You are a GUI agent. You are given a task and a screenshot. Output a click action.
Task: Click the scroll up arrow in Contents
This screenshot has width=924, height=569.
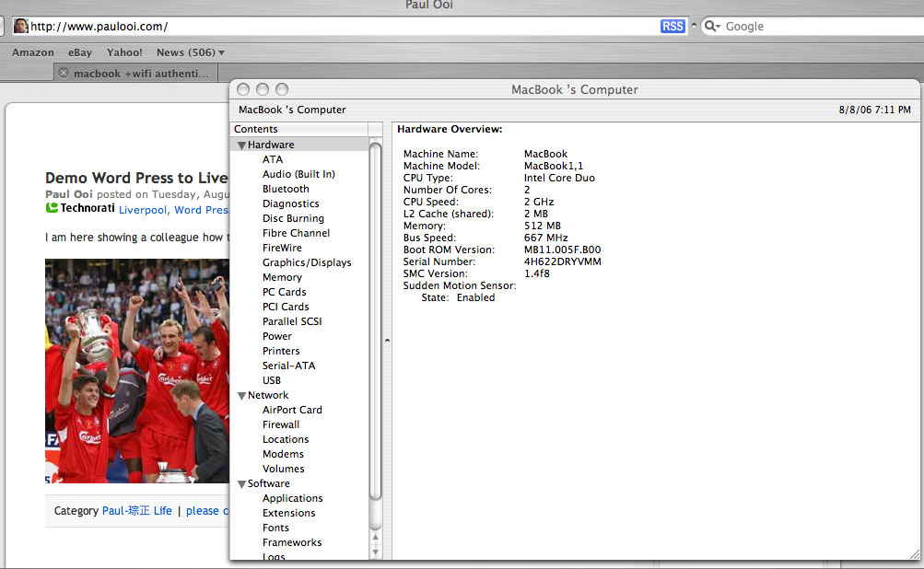[x=375, y=537]
